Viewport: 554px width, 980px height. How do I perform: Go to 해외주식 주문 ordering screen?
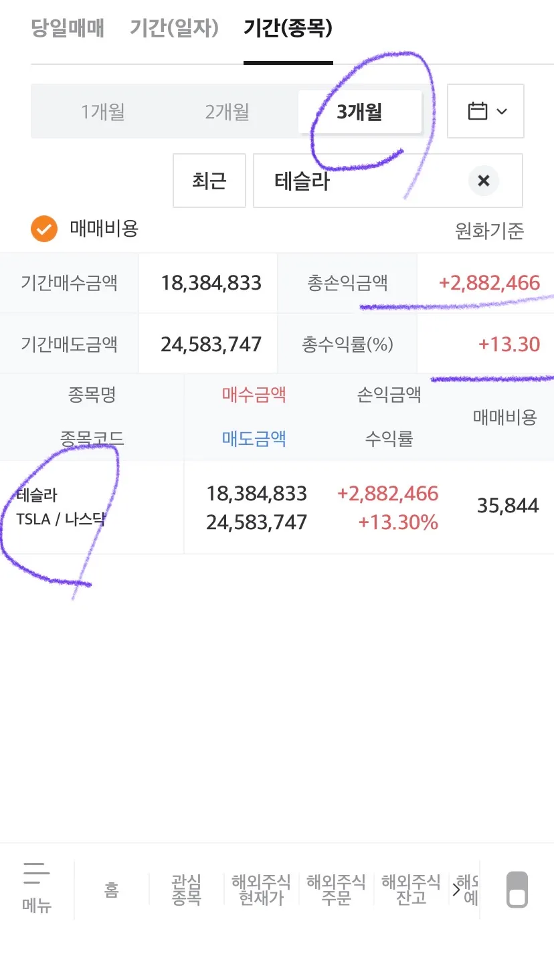pos(335,888)
